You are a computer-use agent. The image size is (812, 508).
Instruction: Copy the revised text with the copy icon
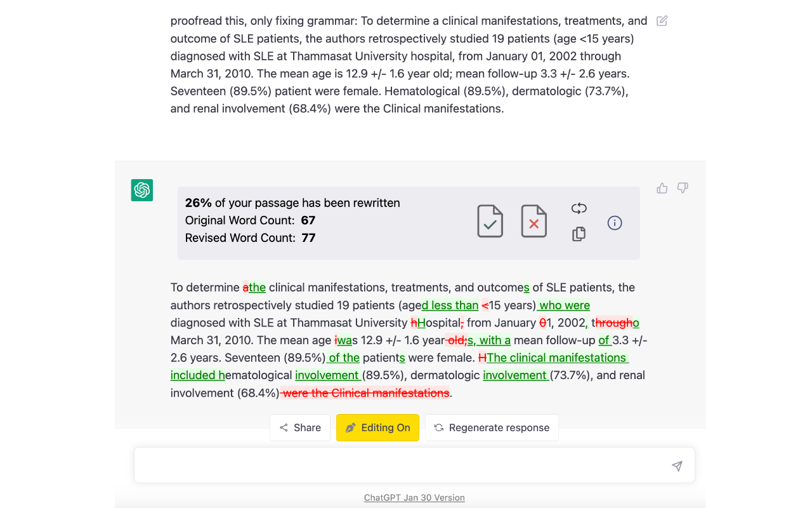(x=579, y=234)
